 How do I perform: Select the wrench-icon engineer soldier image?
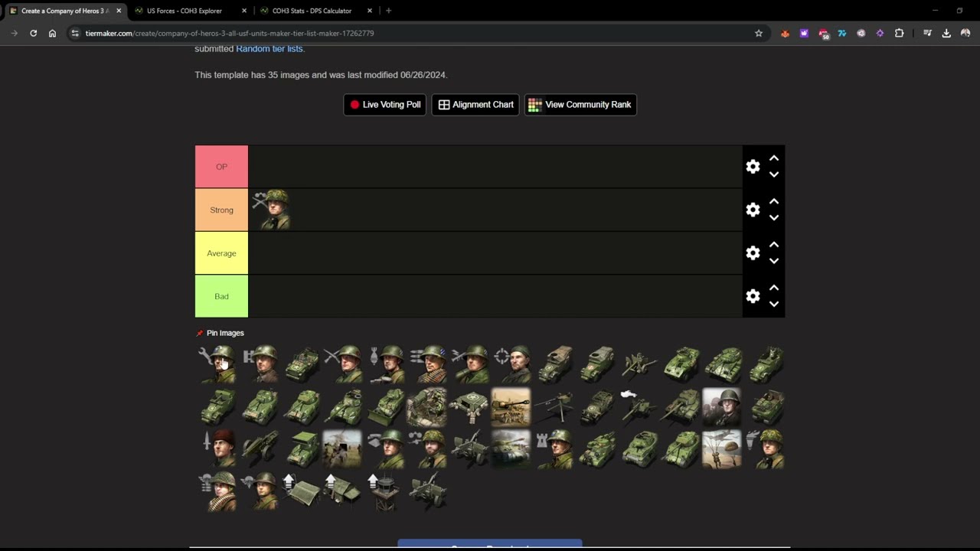pyautogui.click(x=218, y=364)
